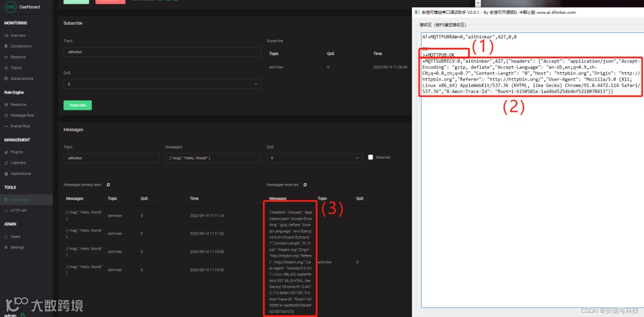The image size is (644, 317).
Task: Open the Settings admin page
Action: coord(17,248)
